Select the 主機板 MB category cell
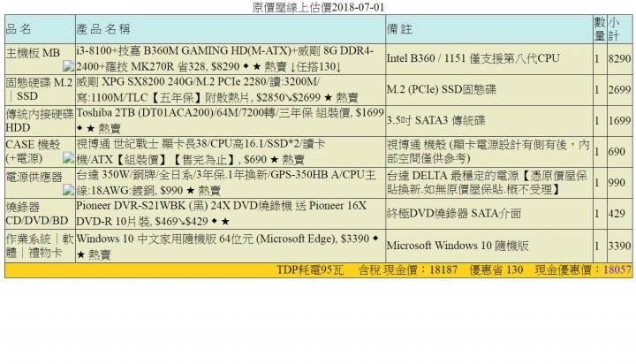The height and width of the screenshot is (364, 636). (40, 59)
